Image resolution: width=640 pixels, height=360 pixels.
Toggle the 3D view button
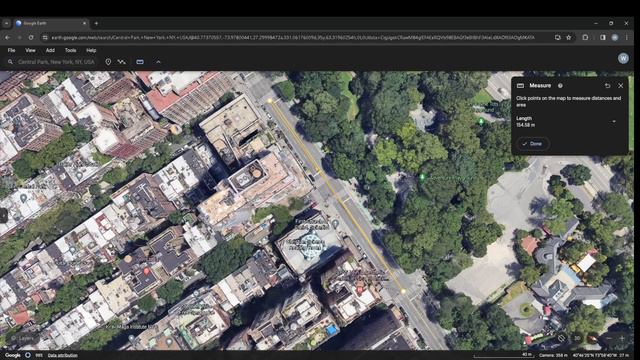(577, 338)
